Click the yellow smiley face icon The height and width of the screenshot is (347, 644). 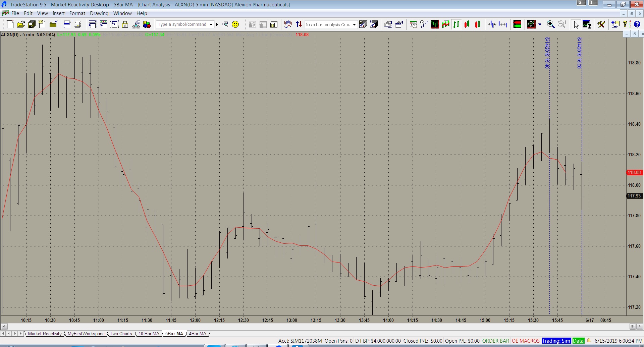coord(235,24)
